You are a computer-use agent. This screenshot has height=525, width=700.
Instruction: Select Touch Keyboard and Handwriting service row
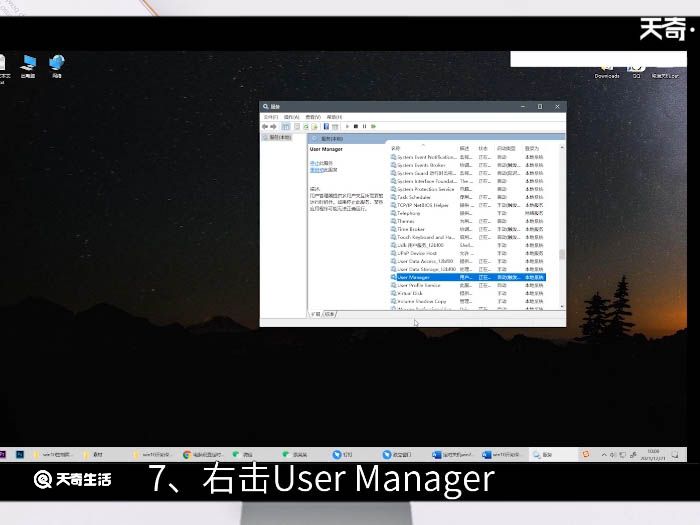(x=467, y=238)
